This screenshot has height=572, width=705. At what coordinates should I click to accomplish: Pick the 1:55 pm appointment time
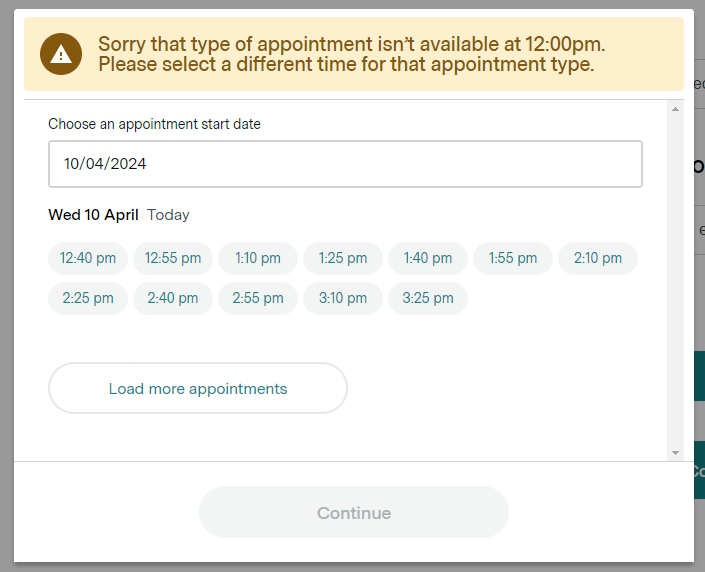513,258
